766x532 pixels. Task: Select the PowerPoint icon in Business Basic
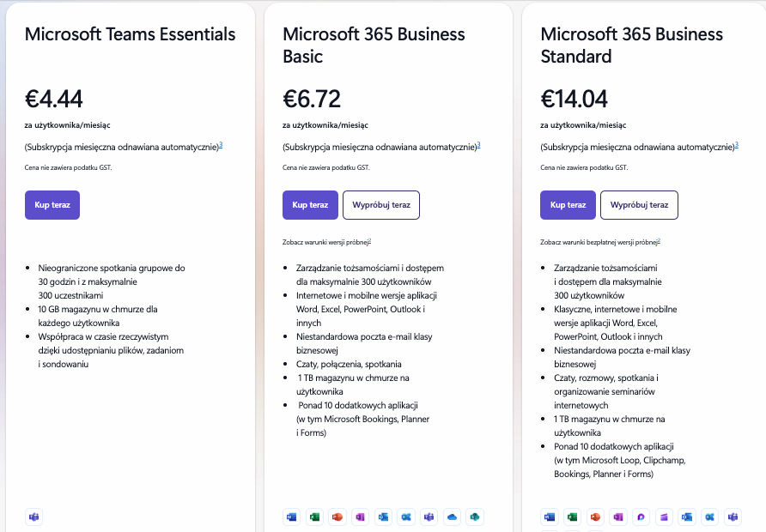click(337, 517)
